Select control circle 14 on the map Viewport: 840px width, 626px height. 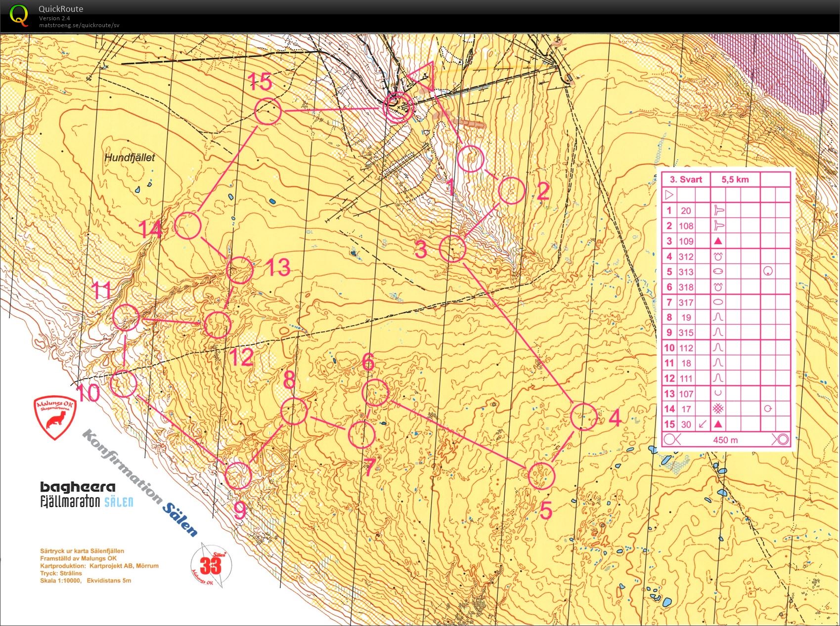click(188, 226)
